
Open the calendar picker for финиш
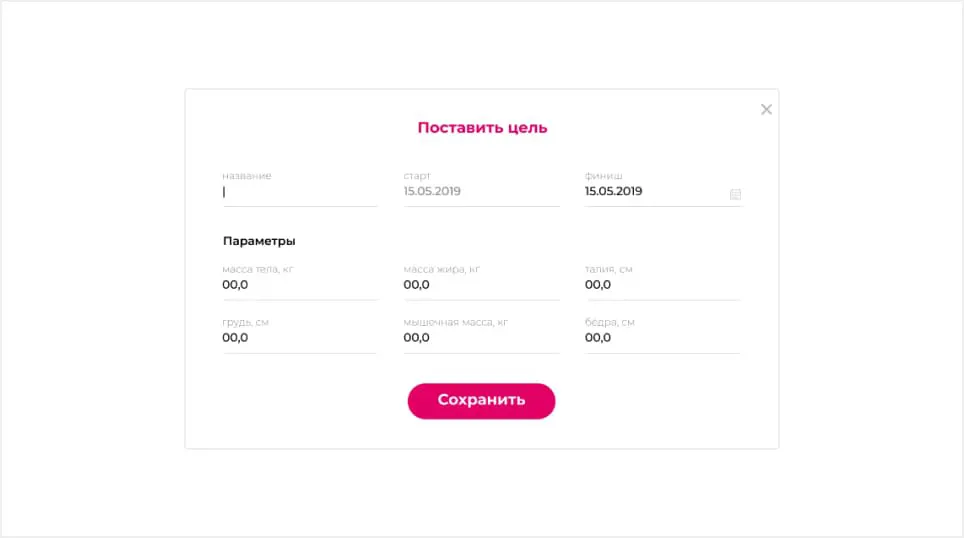point(735,194)
